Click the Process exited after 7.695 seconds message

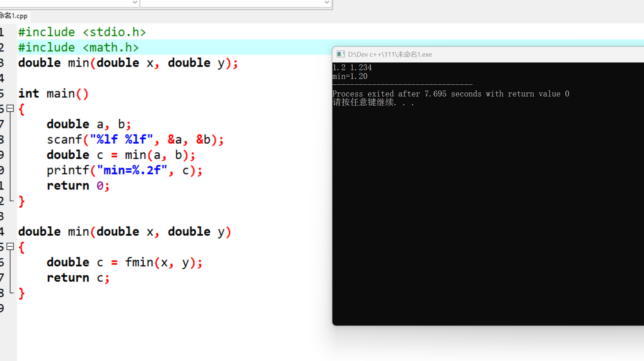[451, 94]
